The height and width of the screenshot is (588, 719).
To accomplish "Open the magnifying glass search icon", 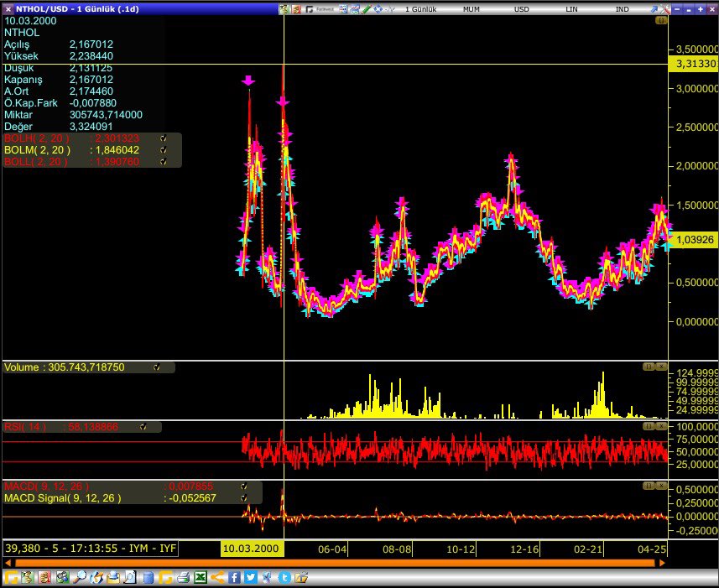I will [80, 577].
